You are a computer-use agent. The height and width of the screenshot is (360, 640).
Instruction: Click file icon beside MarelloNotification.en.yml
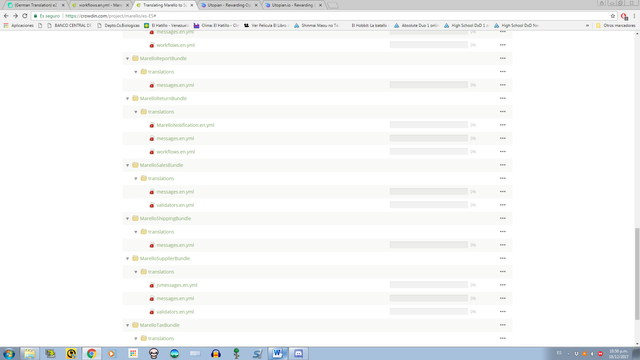(152, 125)
